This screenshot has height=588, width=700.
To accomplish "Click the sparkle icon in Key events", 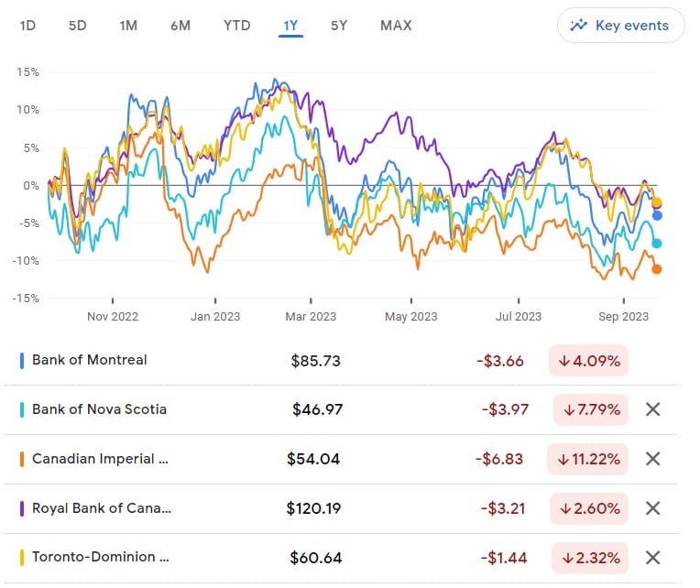I will pyautogui.click(x=578, y=25).
